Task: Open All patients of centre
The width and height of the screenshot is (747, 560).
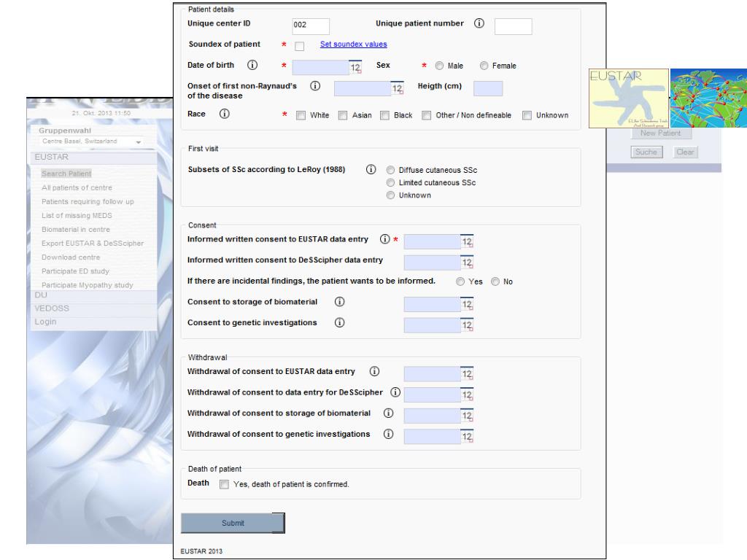Action: tap(77, 187)
